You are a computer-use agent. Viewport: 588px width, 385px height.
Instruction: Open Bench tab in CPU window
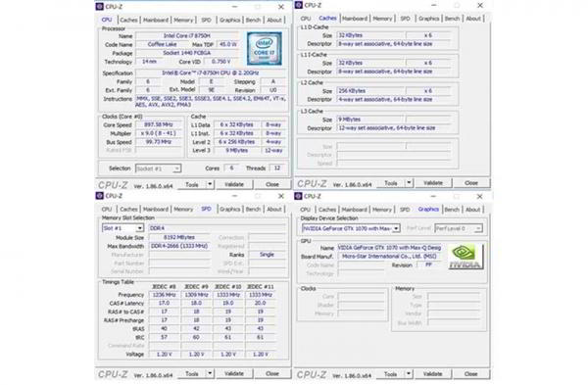click(253, 20)
